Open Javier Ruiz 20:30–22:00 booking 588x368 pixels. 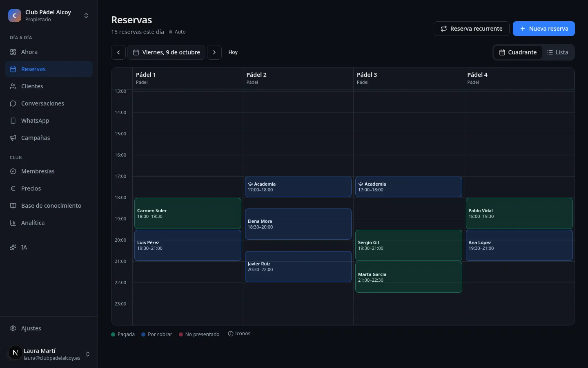(x=298, y=267)
